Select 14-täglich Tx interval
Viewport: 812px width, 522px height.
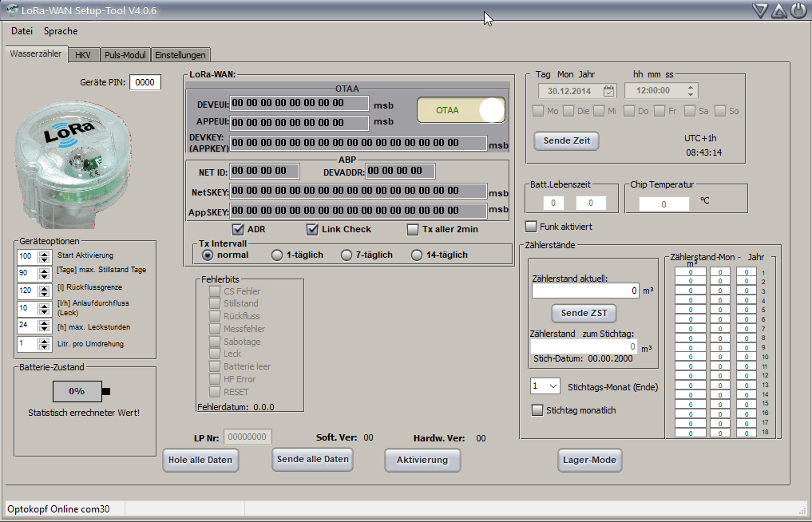coord(417,255)
